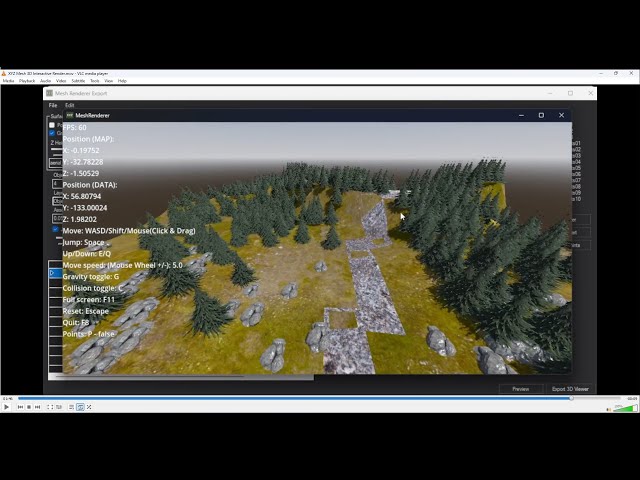Click the VLC play button
Screen dimensions: 640x480
point(6,407)
